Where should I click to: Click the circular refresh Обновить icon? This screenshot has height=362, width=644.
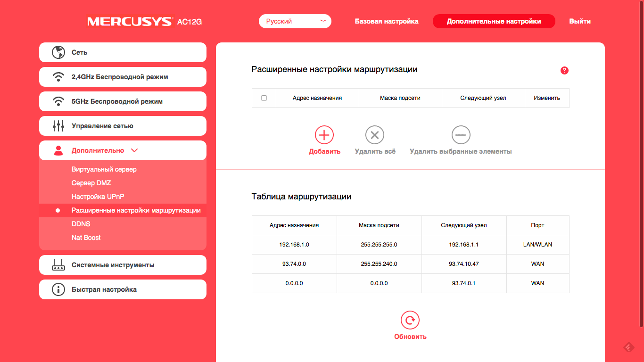(410, 321)
